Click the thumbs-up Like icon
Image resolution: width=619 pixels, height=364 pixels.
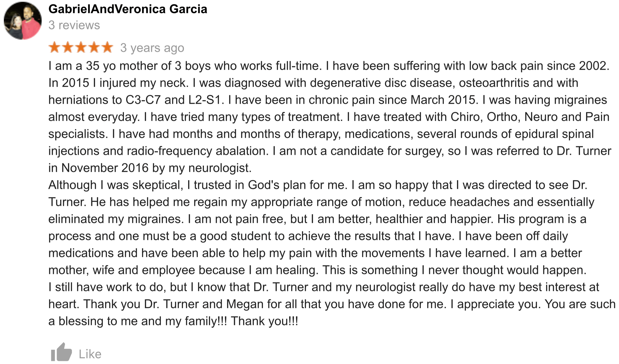coord(61,352)
